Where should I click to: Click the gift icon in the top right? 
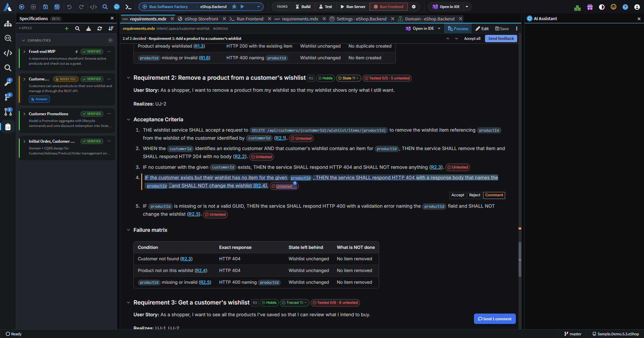(590, 7)
